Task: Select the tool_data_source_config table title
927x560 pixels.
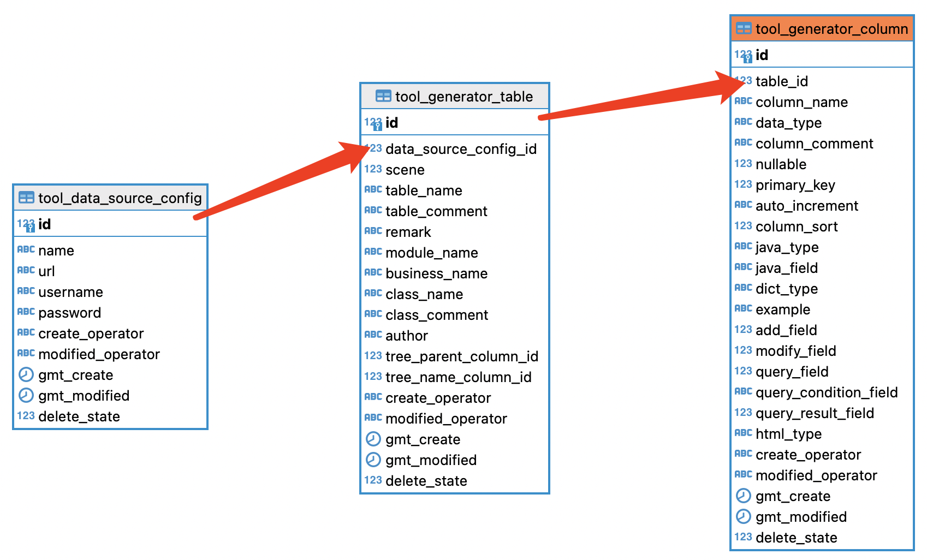Action: pos(120,198)
